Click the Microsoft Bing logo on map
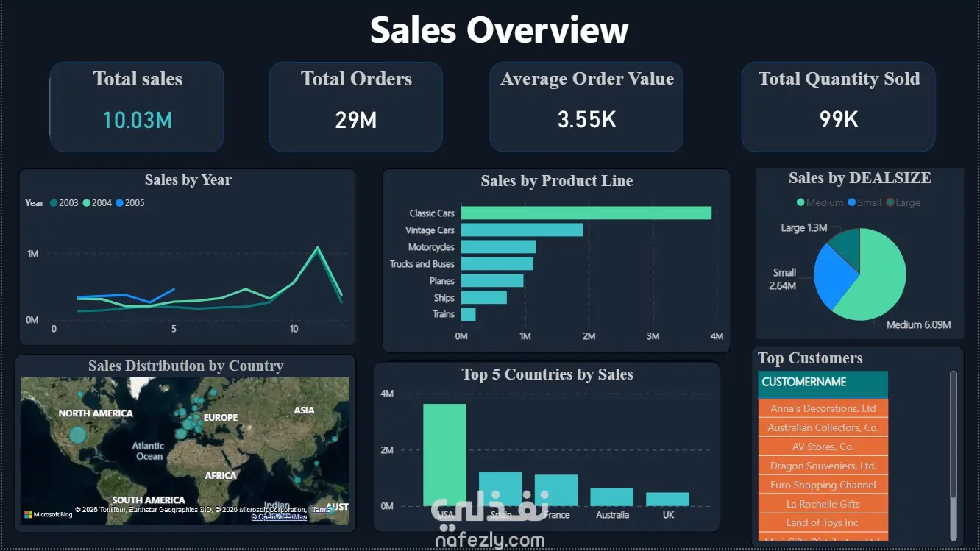 (x=49, y=514)
